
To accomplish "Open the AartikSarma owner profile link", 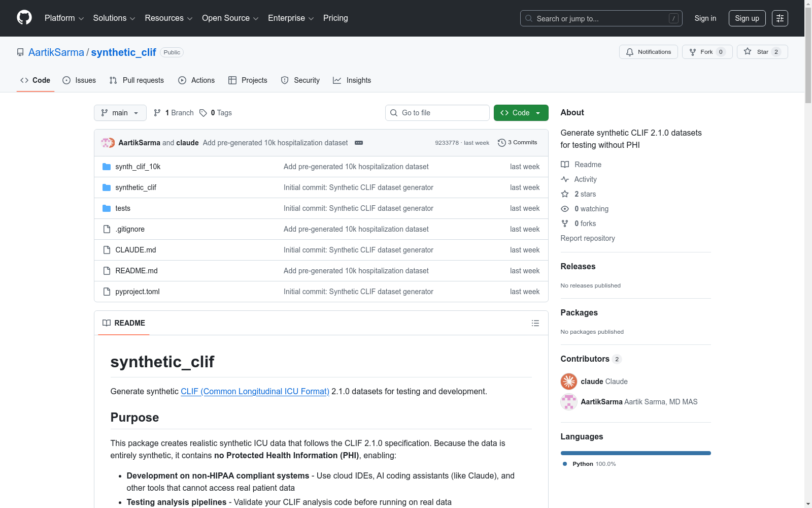I will [x=56, y=52].
